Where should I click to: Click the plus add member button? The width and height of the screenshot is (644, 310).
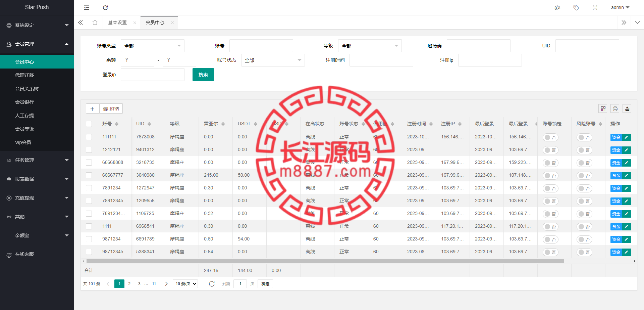pos(92,108)
